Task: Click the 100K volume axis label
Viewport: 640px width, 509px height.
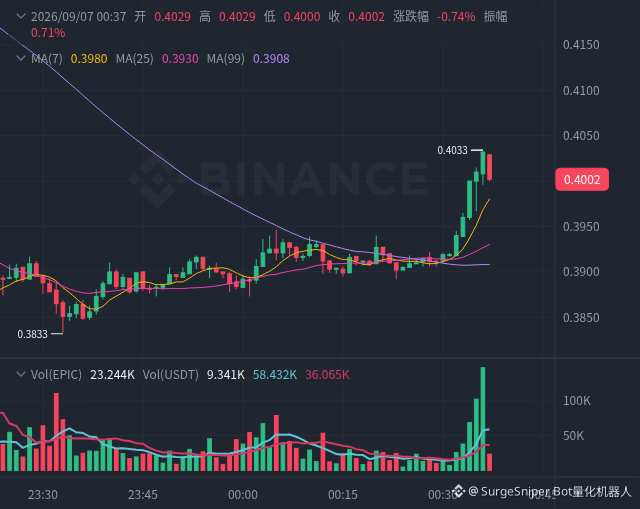Action: (x=577, y=401)
